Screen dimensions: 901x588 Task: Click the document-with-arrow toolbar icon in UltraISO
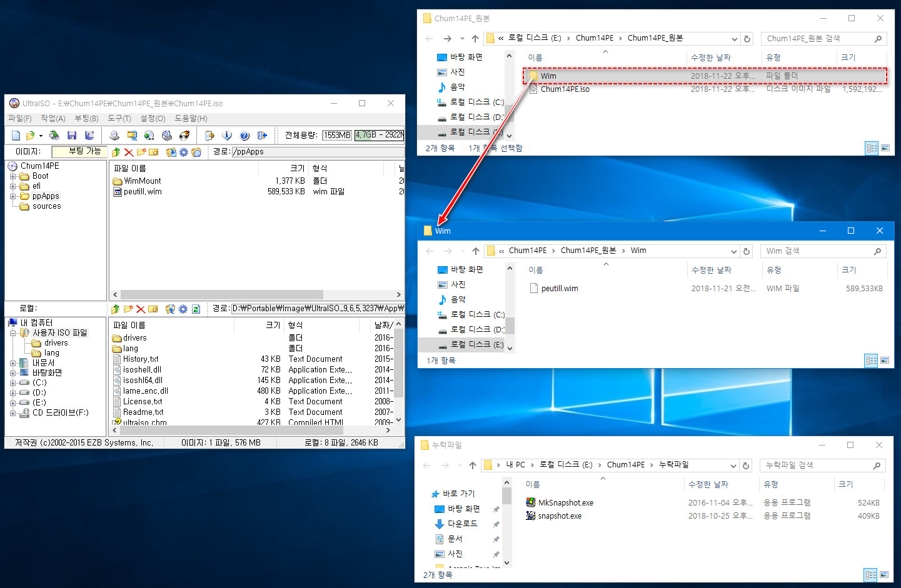[x=209, y=136]
